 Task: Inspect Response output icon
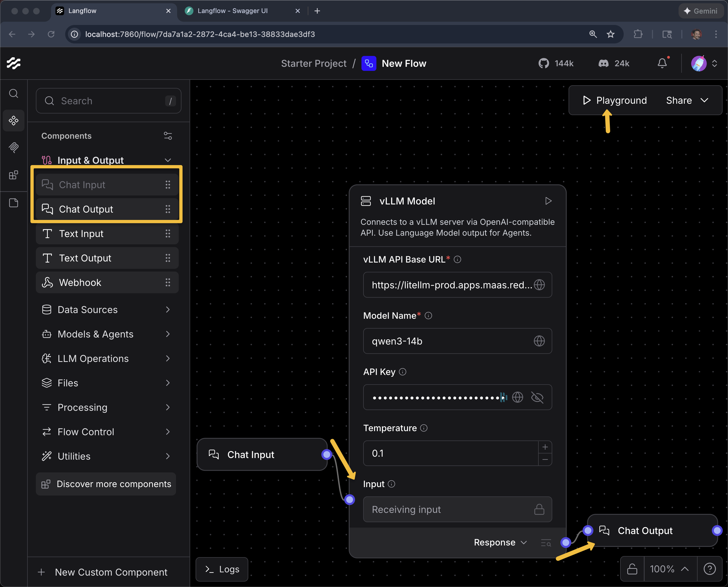(x=546, y=543)
